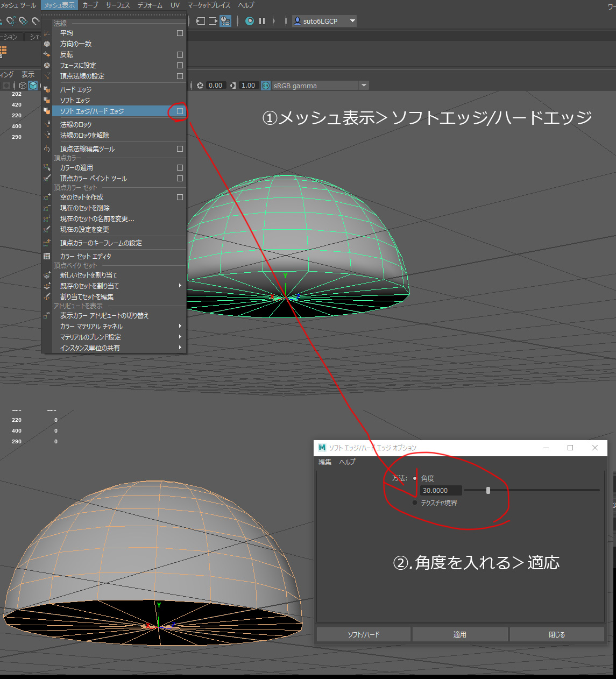
Task: Open the sRGB gamma dropdown
Action: pyautogui.click(x=364, y=85)
